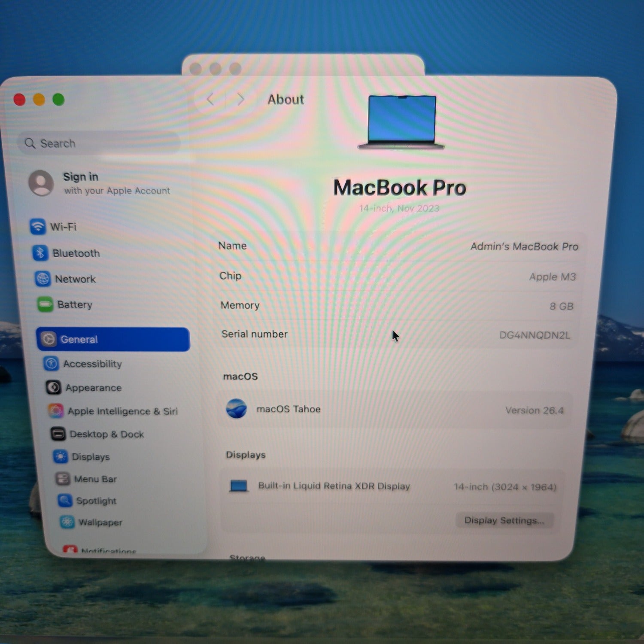This screenshot has width=644, height=644.
Task: Click the Desktop & Dock icon
Action: (58, 434)
